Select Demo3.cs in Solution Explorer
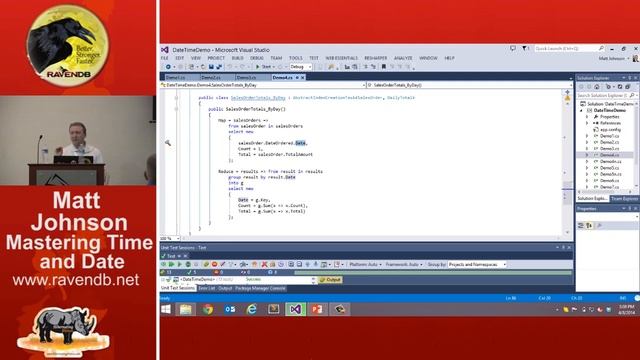The height and width of the screenshot is (360, 640). click(609, 149)
